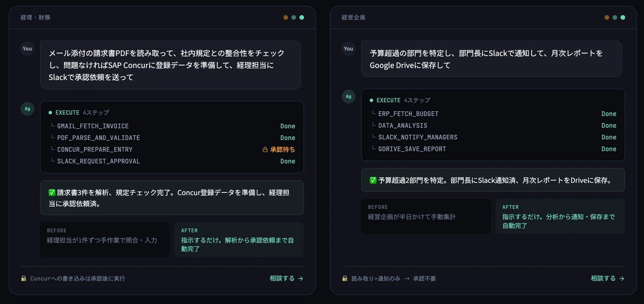The image size is (644, 304).
Task: Toggle the middle green dot on 経理・財務 card
Action: (294, 17)
